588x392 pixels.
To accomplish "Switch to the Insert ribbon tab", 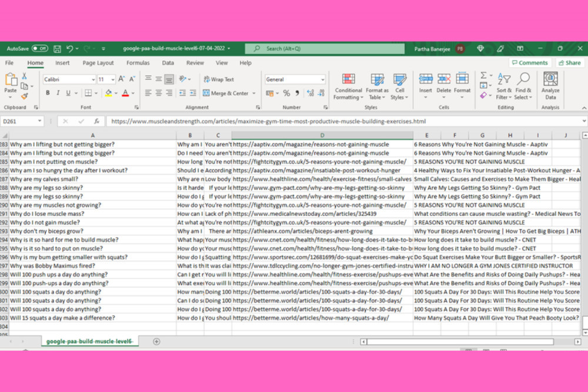I will click(x=62, y=63).
